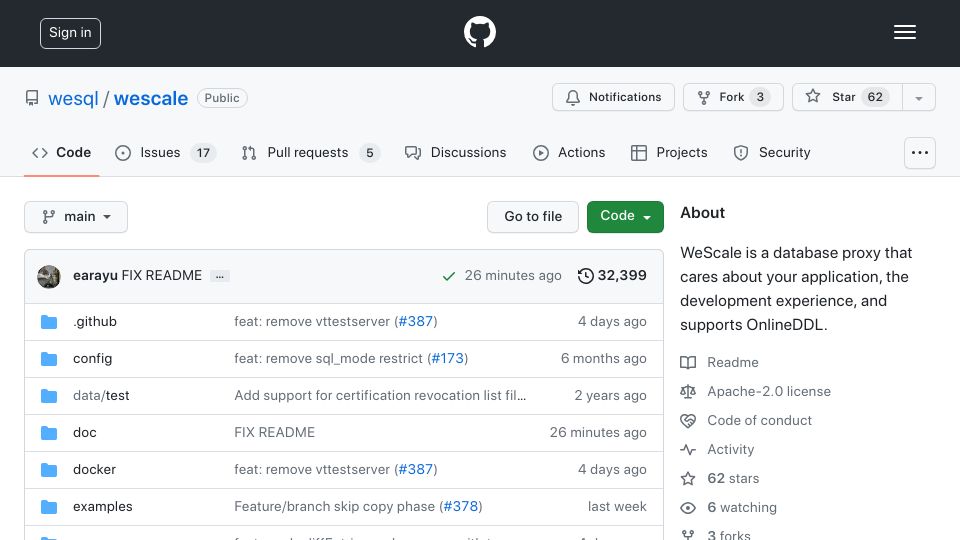Viewport: 960px width, 540px height.
Task: Click the config folder icon
Action: point(49,359)
